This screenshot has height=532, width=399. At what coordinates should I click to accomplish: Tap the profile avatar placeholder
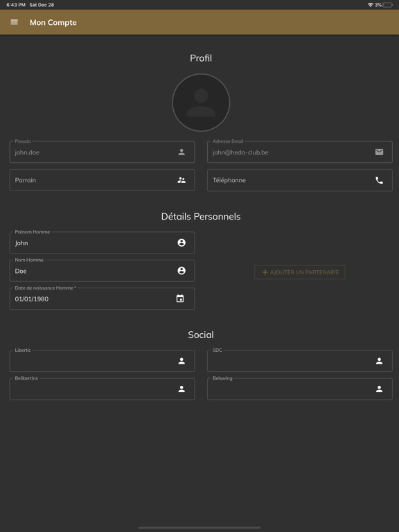[201, 103]
